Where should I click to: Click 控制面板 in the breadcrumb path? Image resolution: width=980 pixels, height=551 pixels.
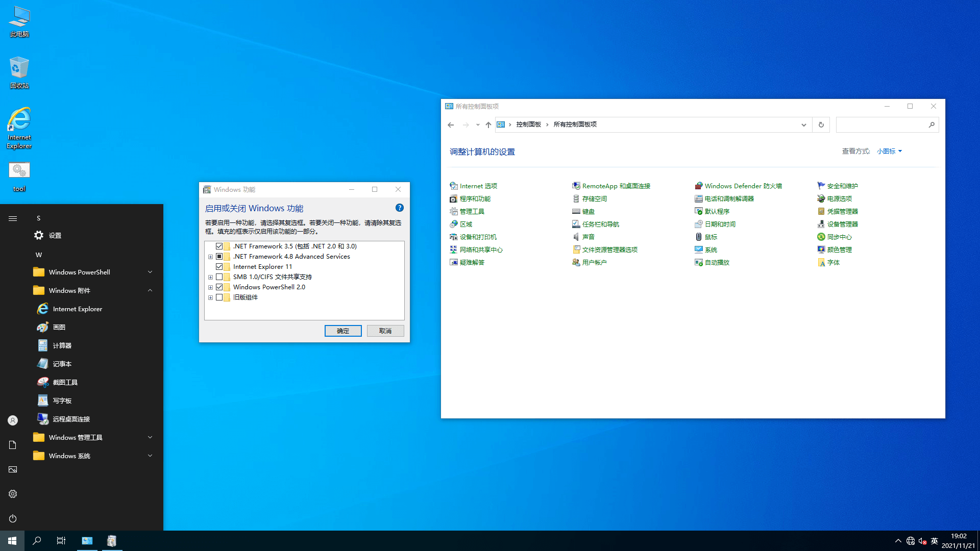click(528, 125)
